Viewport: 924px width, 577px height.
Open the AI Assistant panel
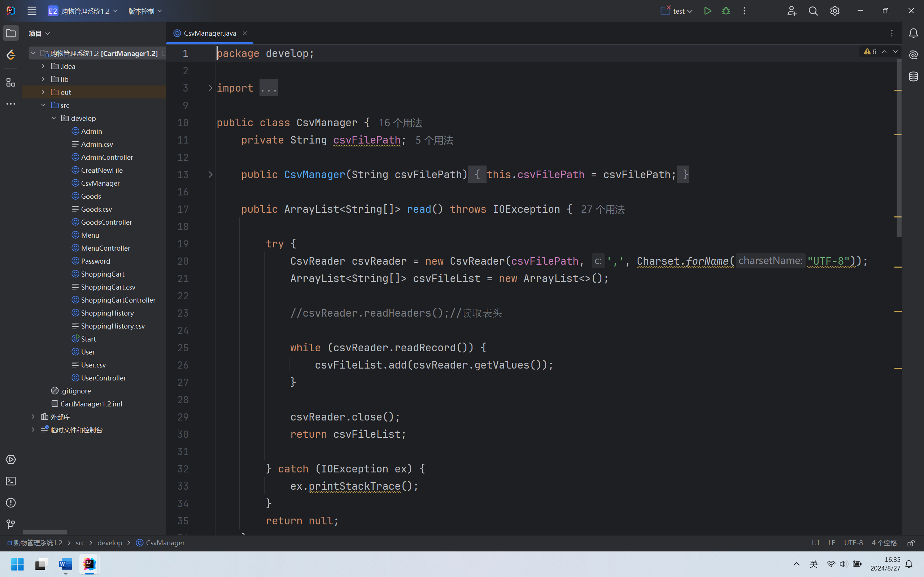pyautogui.click(x=913, y=55)
